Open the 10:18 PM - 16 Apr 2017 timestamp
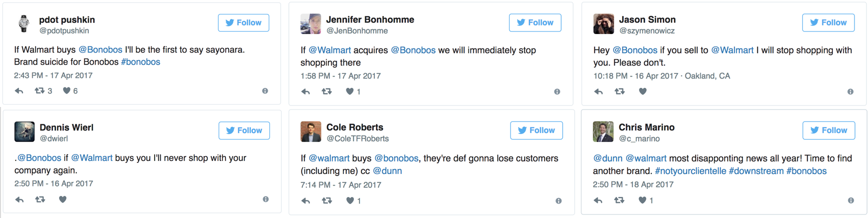The width and height of the screenshot is (868, 218). pos(635,76)
